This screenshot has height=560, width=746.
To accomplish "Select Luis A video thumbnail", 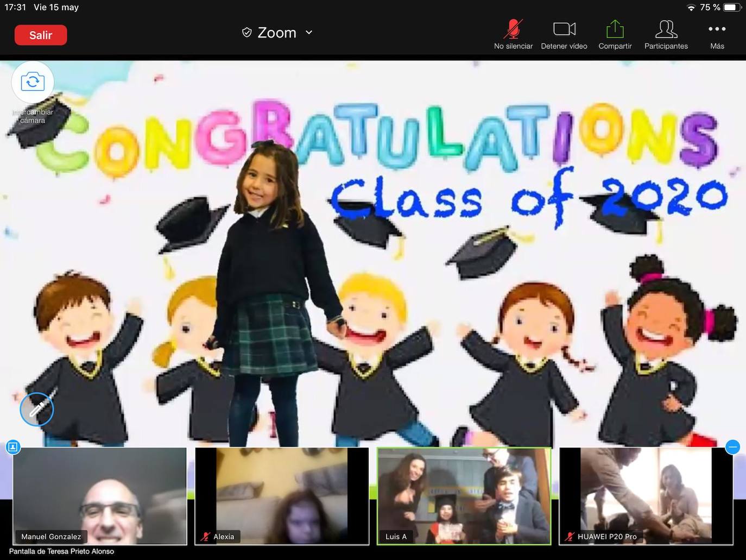I will coord(464,496).
